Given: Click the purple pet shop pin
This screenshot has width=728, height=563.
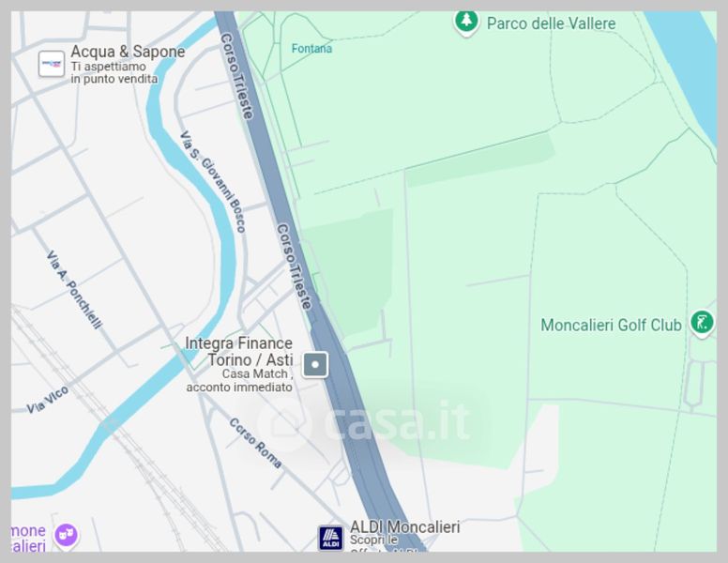Looking at the screenshot, I should (67, 536).
